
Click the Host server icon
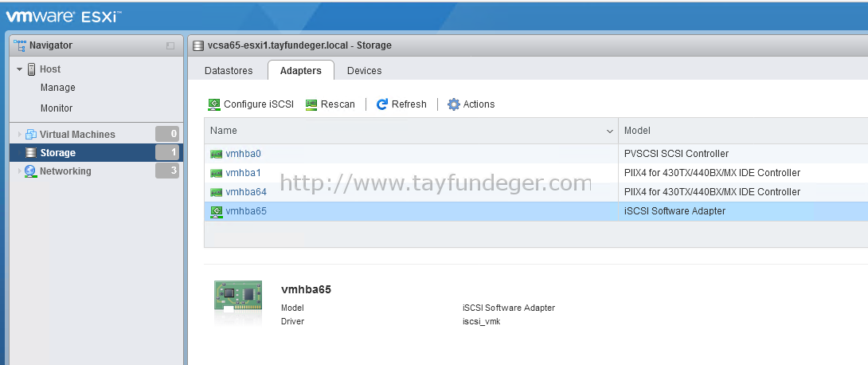tap(32, 69)
